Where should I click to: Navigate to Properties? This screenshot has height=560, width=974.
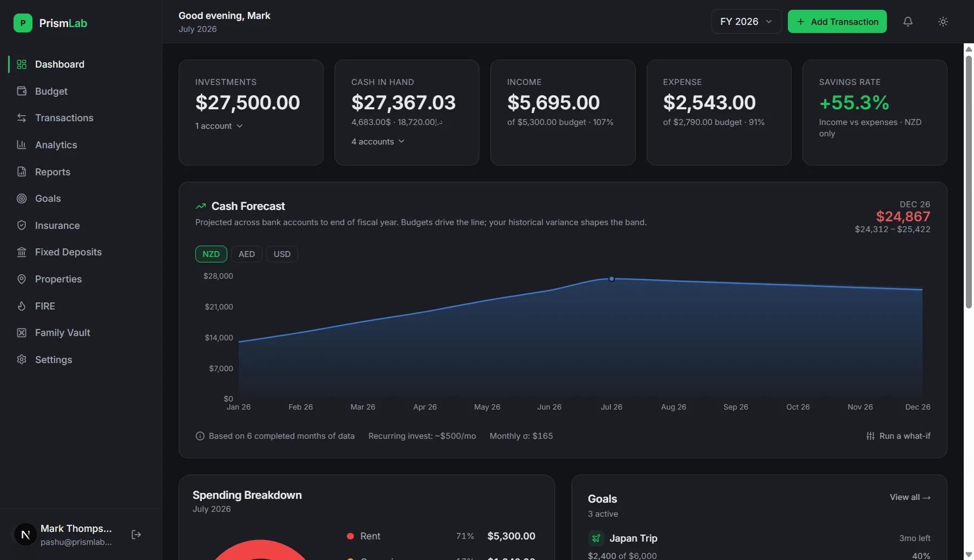(x=81, y=279)
